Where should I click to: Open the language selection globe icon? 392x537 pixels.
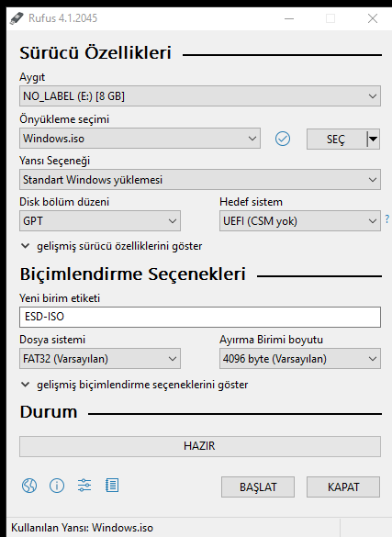coord(29,486)
